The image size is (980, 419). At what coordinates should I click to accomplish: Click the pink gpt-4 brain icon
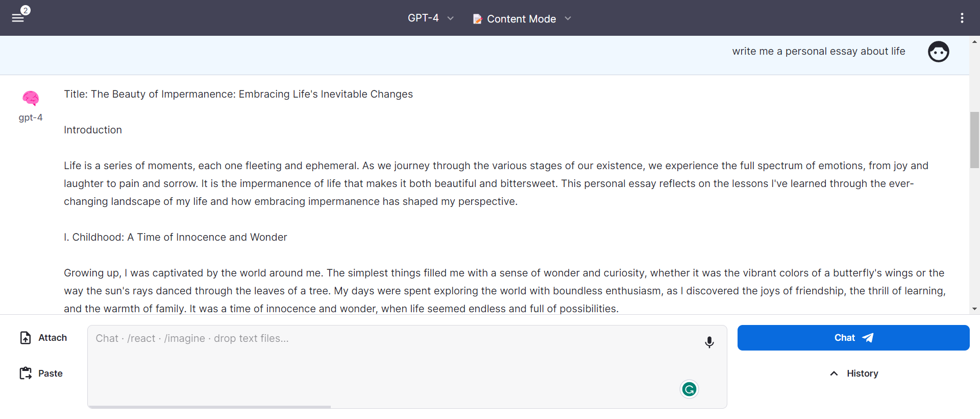pyautogui.click(x=31, y=98)
